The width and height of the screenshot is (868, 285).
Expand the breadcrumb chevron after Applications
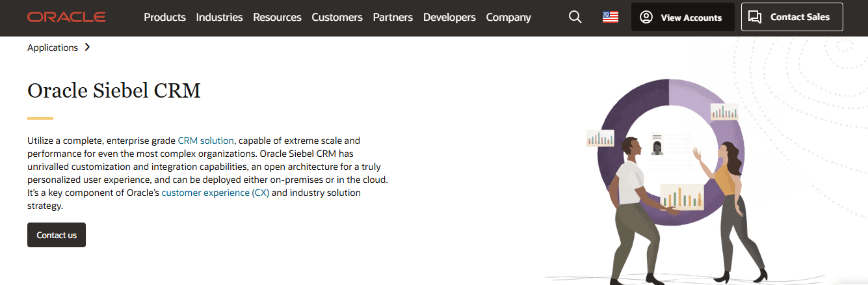click(x=87, y=47)
